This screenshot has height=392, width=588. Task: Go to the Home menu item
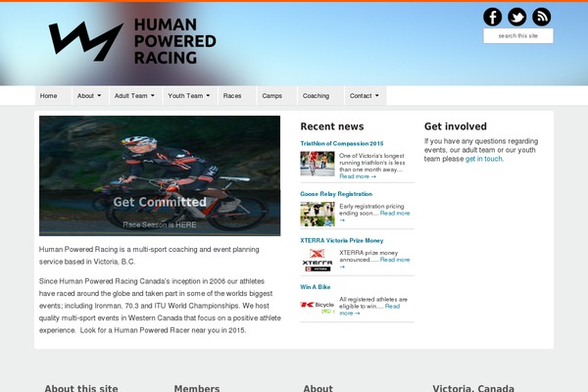point(53,96)
